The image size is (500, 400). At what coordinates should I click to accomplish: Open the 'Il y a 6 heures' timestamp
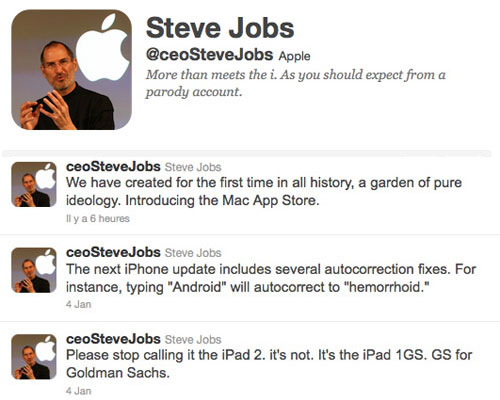point(98,219)
